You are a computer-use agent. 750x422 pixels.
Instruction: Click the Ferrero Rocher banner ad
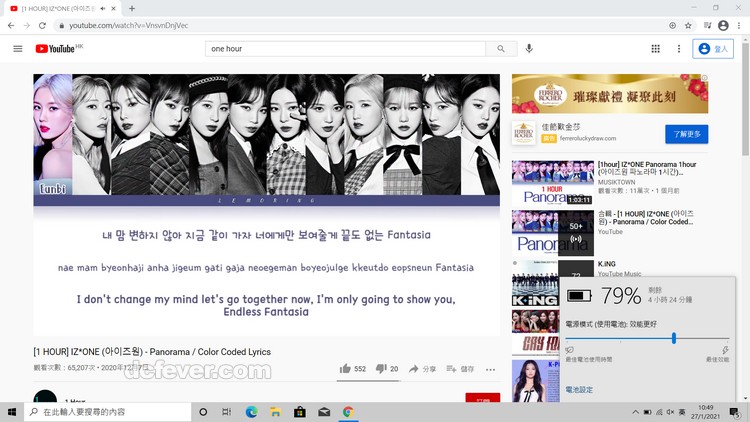click(x=610, y=94)
